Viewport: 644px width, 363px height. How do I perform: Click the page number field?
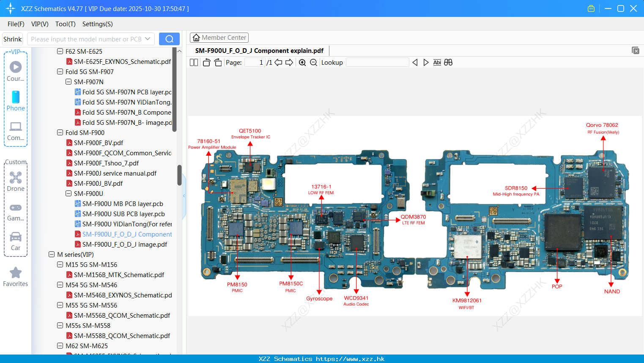coord(255,63)
